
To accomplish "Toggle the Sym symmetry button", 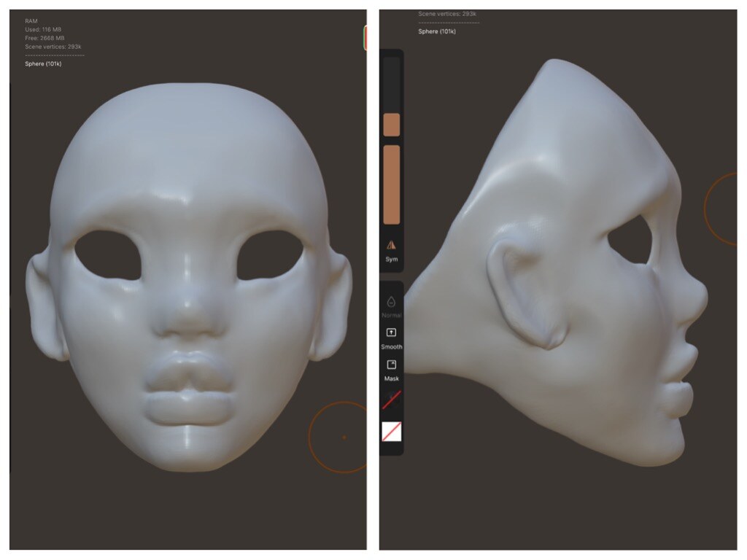I will [391, 251].
